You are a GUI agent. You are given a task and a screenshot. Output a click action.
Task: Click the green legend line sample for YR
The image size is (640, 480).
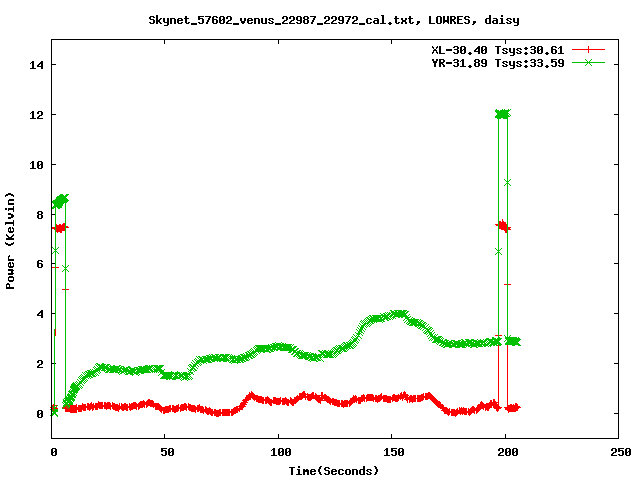click(588, 62)
